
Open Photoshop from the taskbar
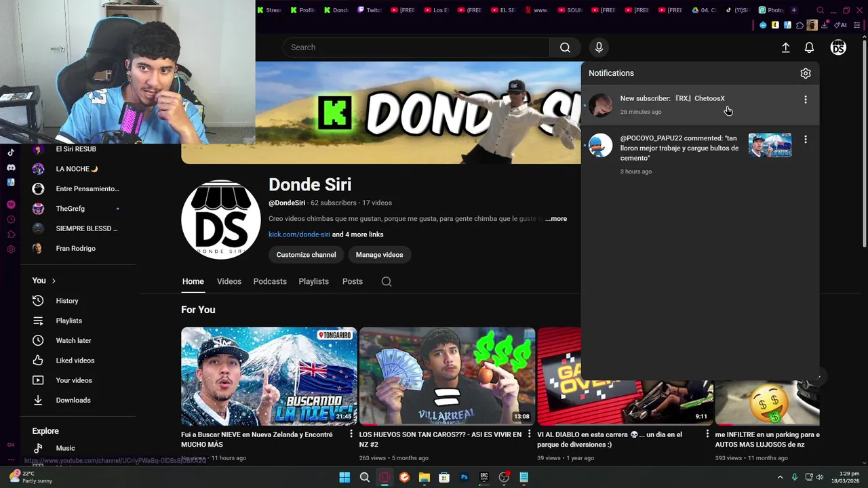pos(464,477)
